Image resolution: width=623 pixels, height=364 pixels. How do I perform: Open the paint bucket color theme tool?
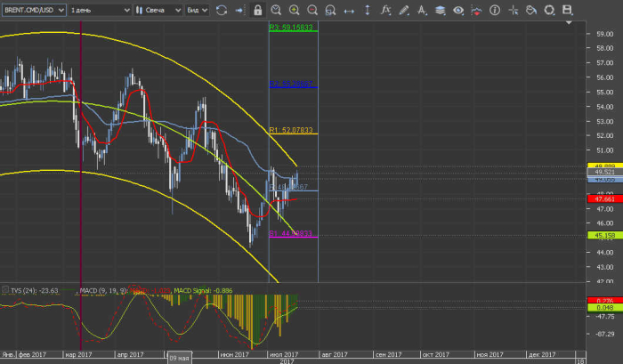point(531,11)
